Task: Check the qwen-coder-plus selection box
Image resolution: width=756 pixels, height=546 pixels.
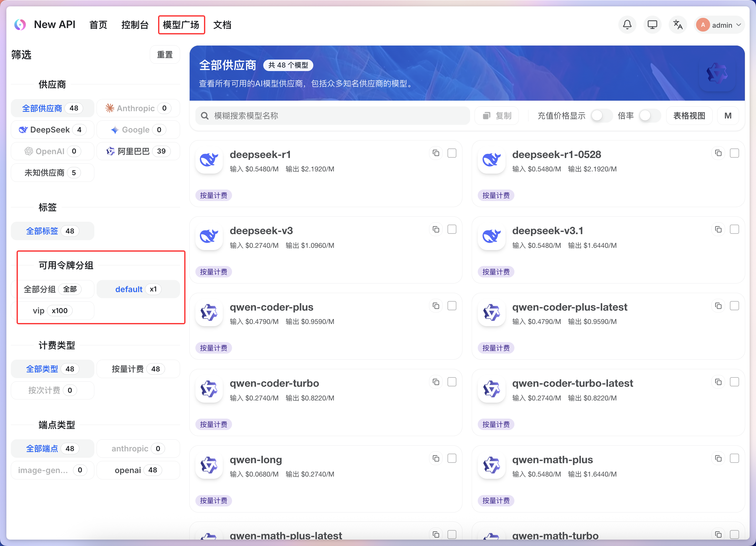Action: [452, 306]
